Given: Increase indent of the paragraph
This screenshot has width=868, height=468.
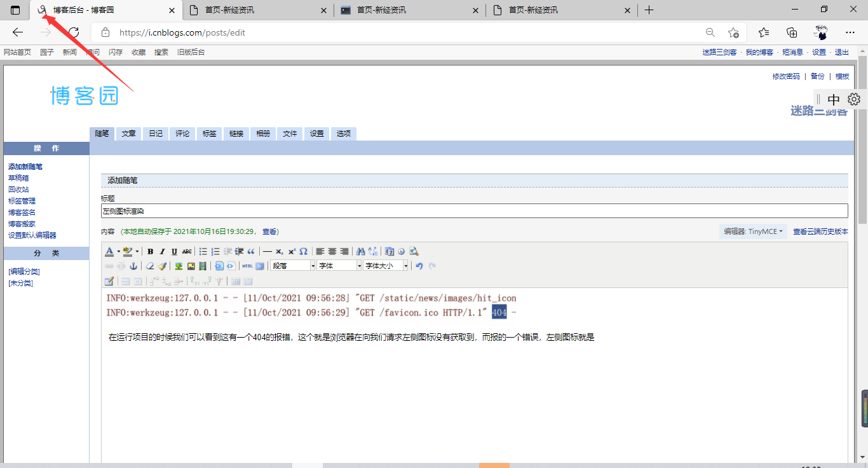Looking at the screenshot, I should point(240,251).
